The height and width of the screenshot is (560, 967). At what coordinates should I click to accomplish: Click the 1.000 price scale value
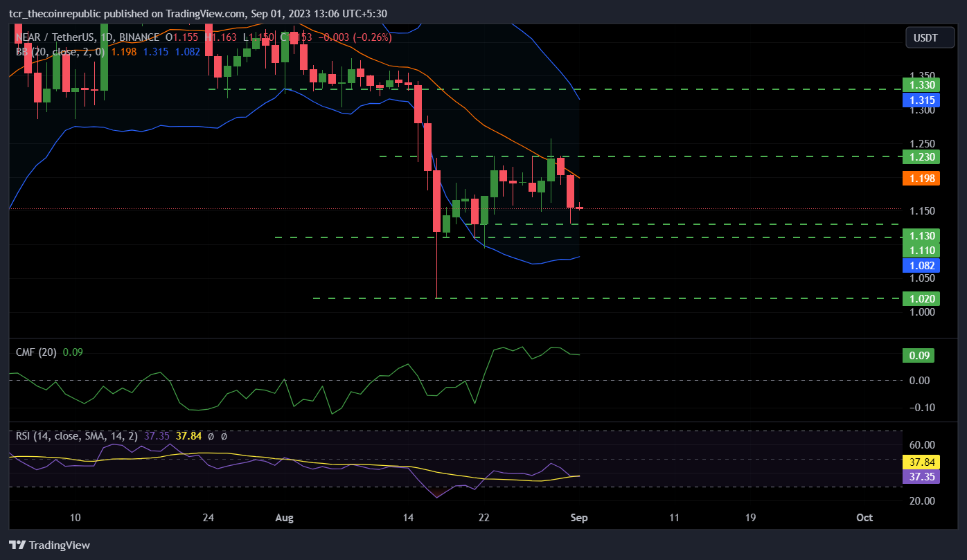(x=923, y=312)
